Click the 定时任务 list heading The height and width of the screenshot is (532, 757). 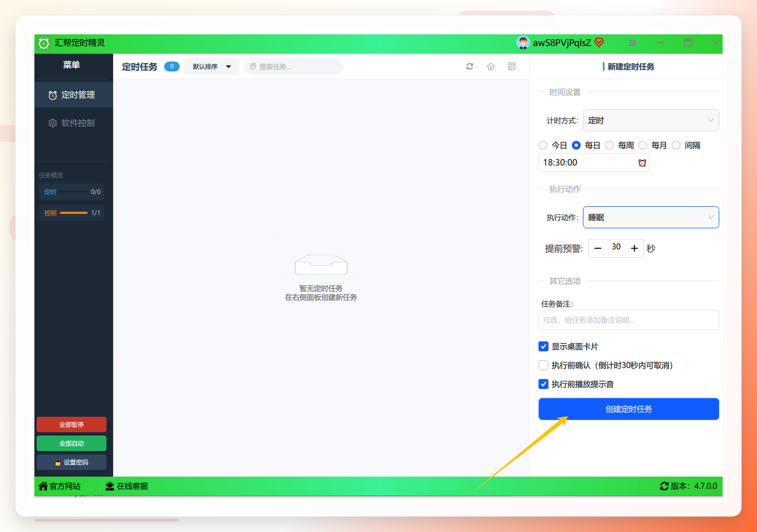(x=140, y=66)
